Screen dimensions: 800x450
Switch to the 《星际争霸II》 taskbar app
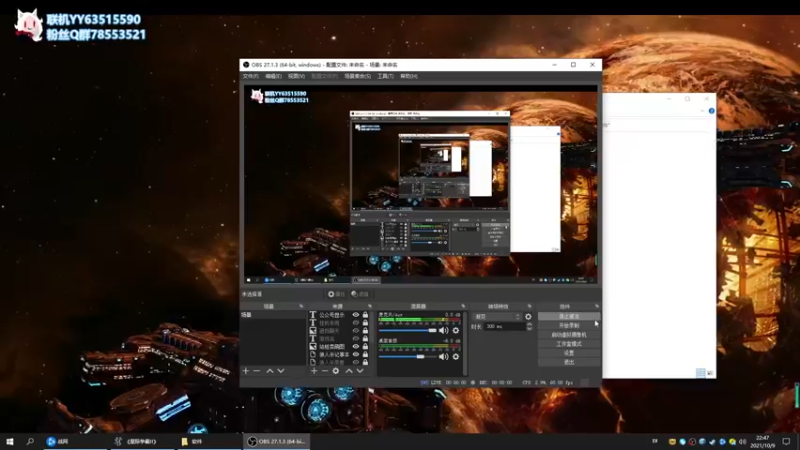point(142,441)
